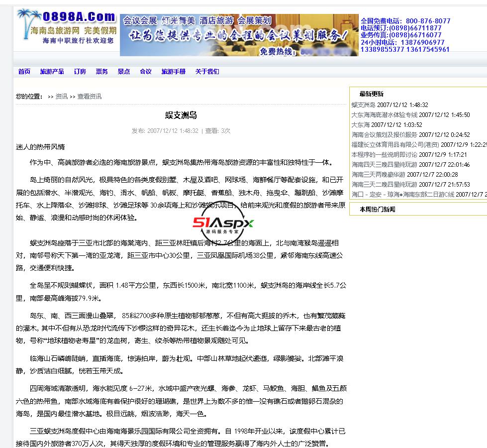The image size is (487, 448).
Task: Click the 业务传真:(0898)66716077 text
Action: tap(401, 35)
